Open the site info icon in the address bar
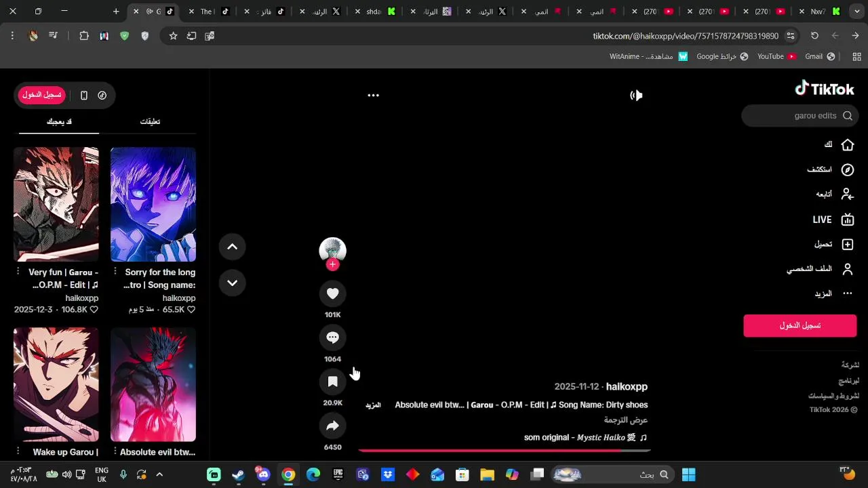Viewport: 868px width, 488px height. 790,36
